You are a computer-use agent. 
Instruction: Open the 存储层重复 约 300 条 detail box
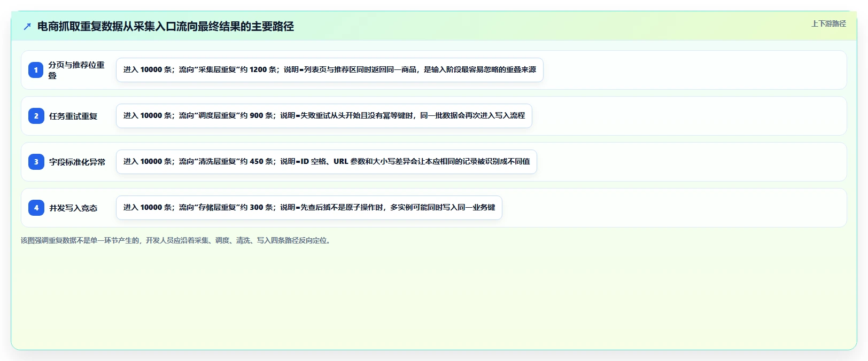309,208
